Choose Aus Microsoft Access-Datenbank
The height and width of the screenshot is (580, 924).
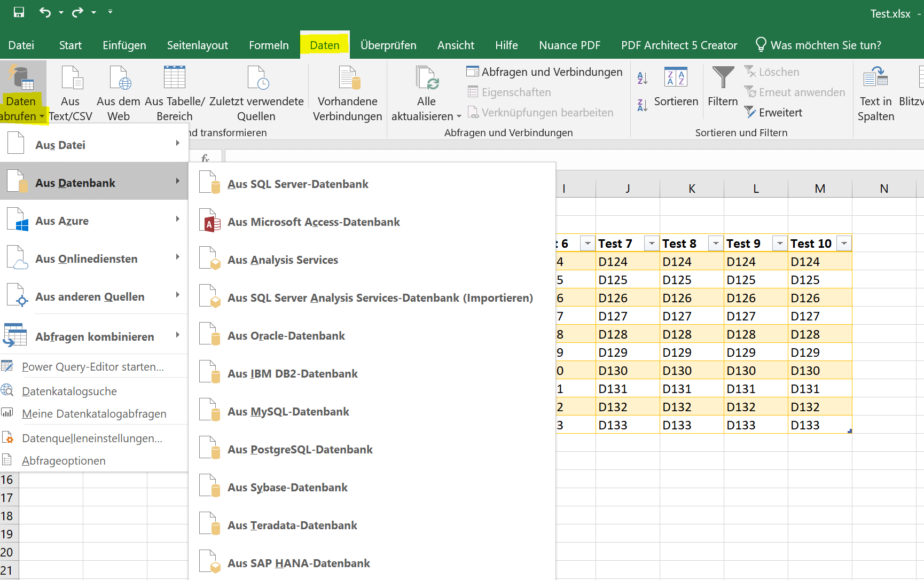pos(372,222)
